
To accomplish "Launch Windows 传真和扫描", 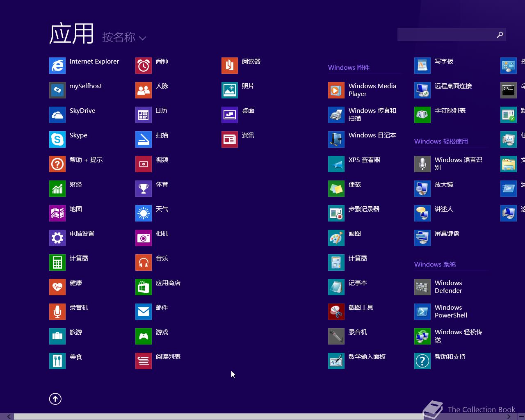I will coord(336,115).
